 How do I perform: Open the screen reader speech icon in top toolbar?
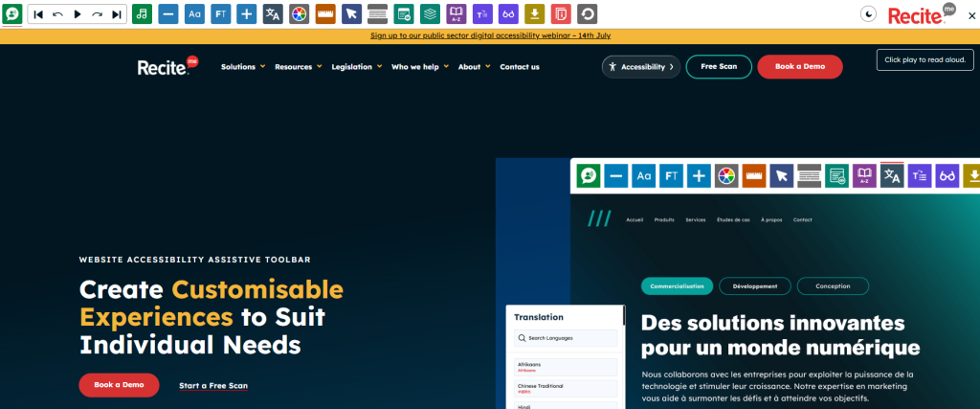12,13
